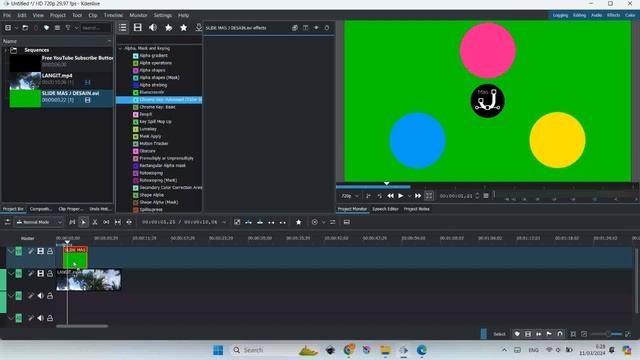Select the spacer tool in timeline toolbar
640x360 pixels.
coord(106,222)
